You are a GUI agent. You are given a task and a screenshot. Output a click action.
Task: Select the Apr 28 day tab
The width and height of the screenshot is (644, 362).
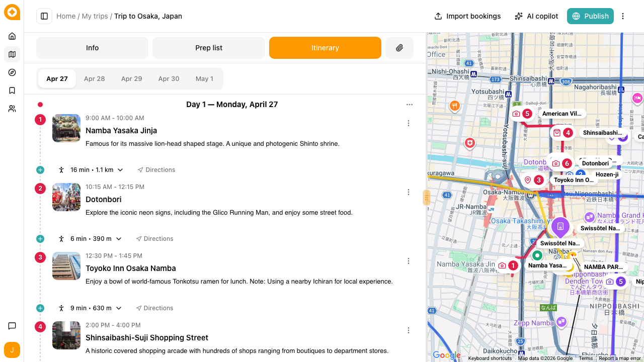coord(95,79)
